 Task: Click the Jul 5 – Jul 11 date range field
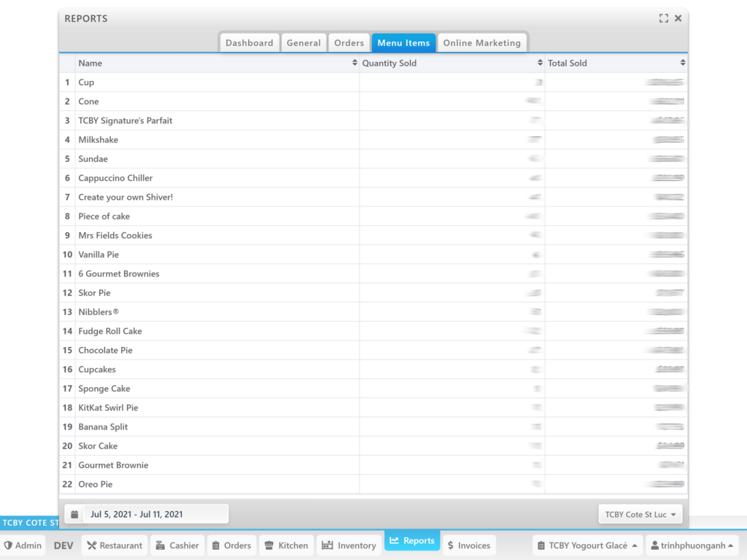tap(155, 514)
